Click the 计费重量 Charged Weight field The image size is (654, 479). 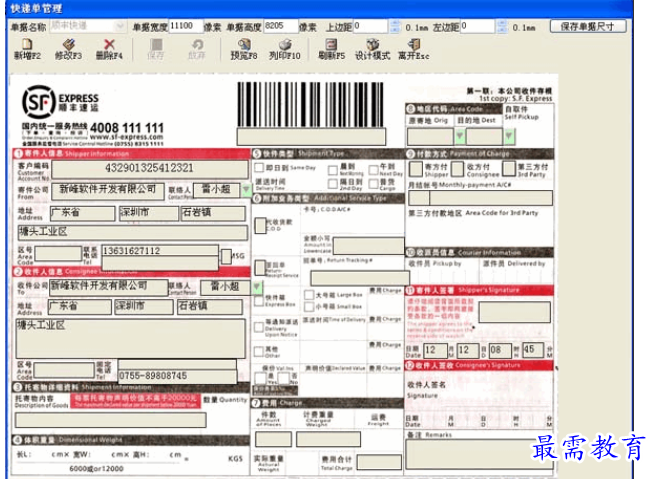pos(328,439)
